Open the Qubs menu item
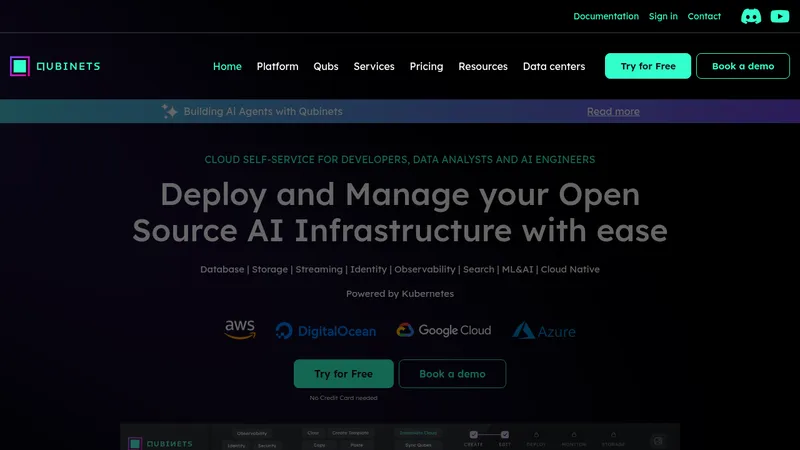This screenshot has width=800, height=450. (x=326, y=66)
